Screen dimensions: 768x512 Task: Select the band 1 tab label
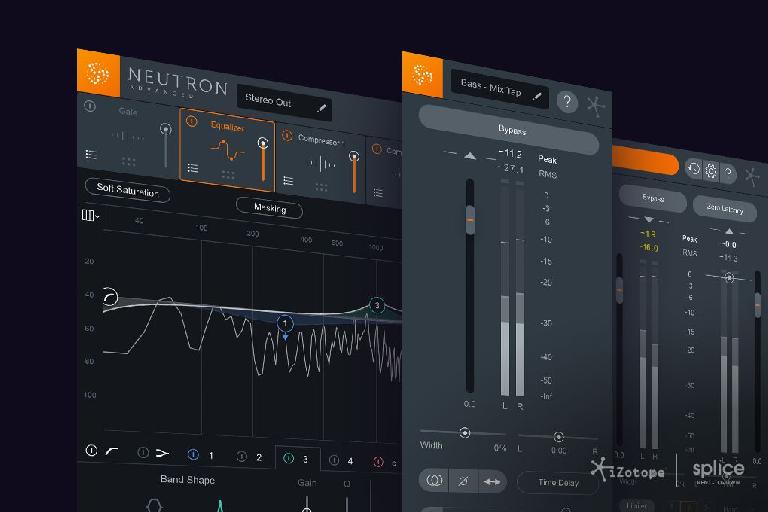(211, 456)
